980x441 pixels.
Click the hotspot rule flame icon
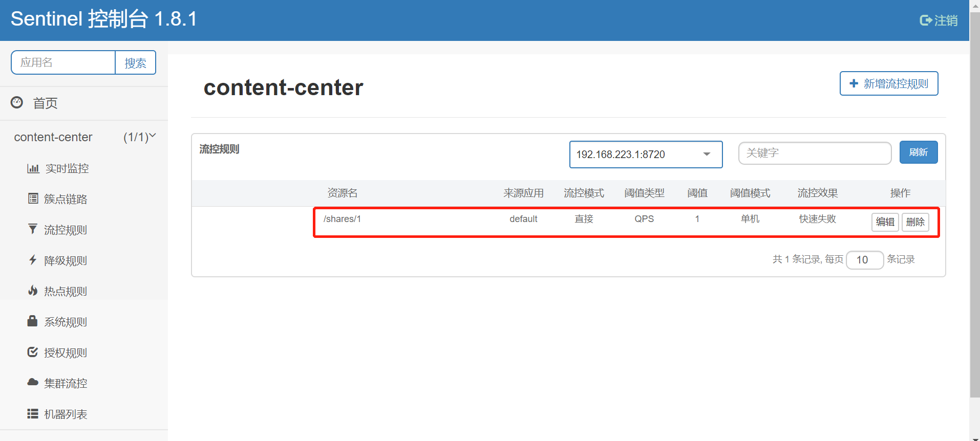click(x=33, y=291)
